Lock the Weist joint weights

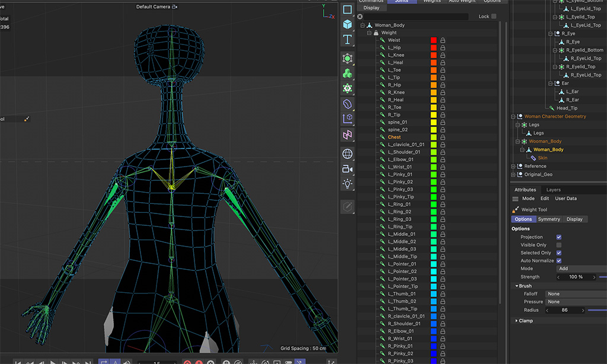[442, 40]
